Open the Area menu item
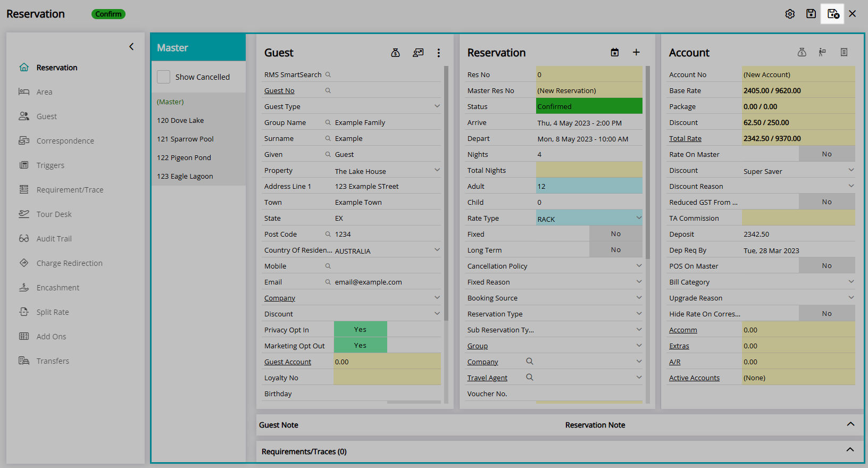868x468 pixels. pyautogui.click(x=45, y=92)
